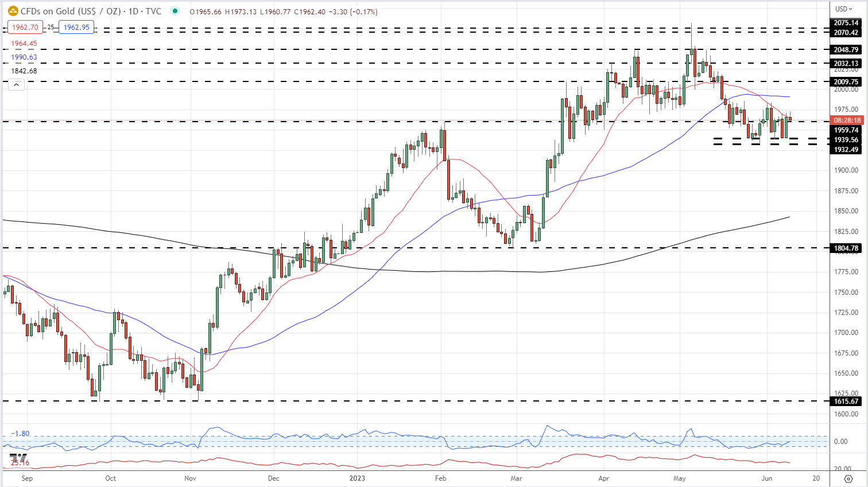This screenshot has height=487, width=868.
Task: Click the 2048.79 price level label
Action: click(x=846, y=50)
